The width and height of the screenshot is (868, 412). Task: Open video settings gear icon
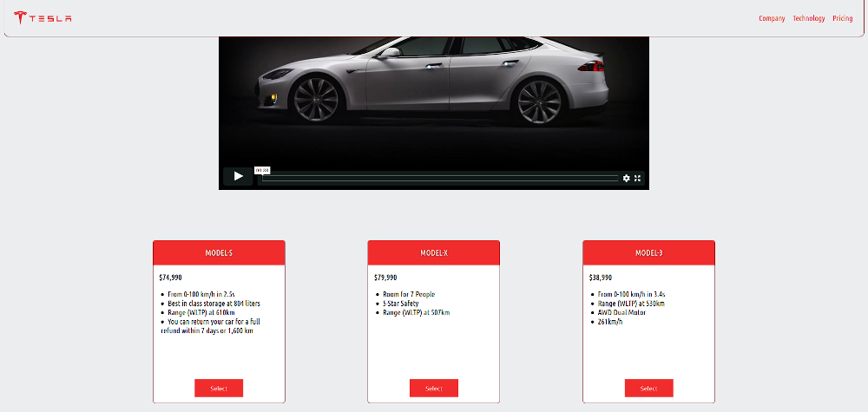tap(626, 178)
